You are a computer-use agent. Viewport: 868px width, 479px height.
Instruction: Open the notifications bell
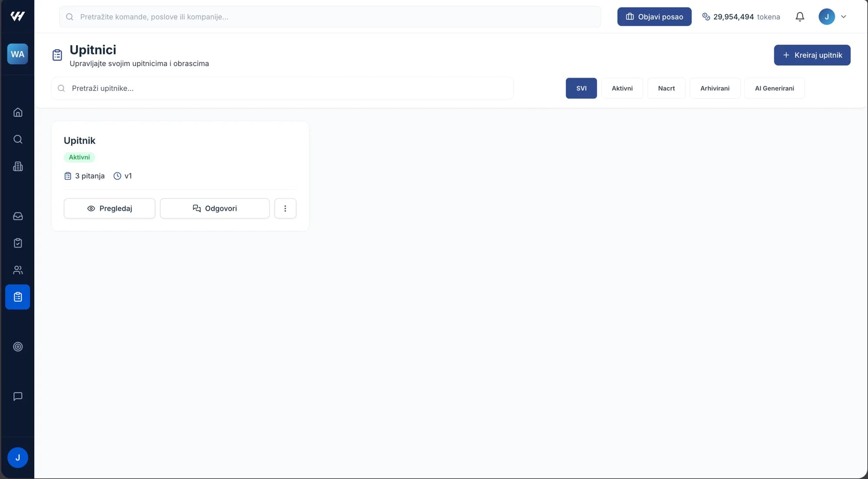tap(800, 17)
